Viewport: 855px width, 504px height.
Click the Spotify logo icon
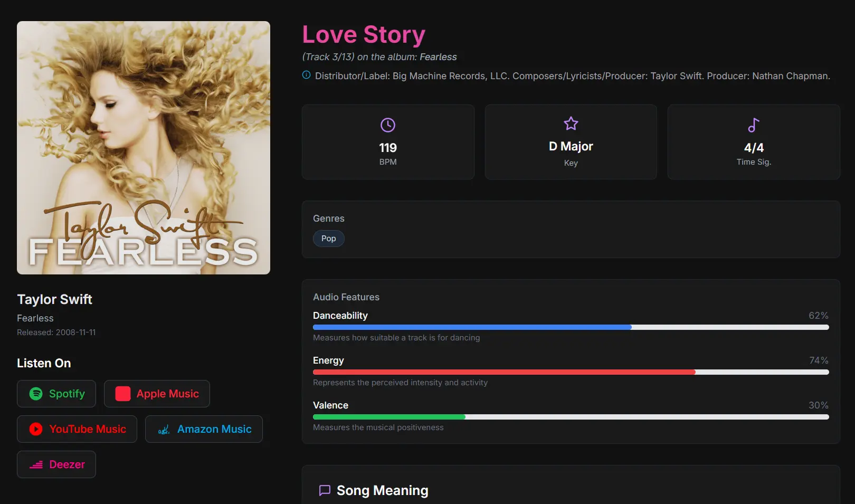pos(35,393)
